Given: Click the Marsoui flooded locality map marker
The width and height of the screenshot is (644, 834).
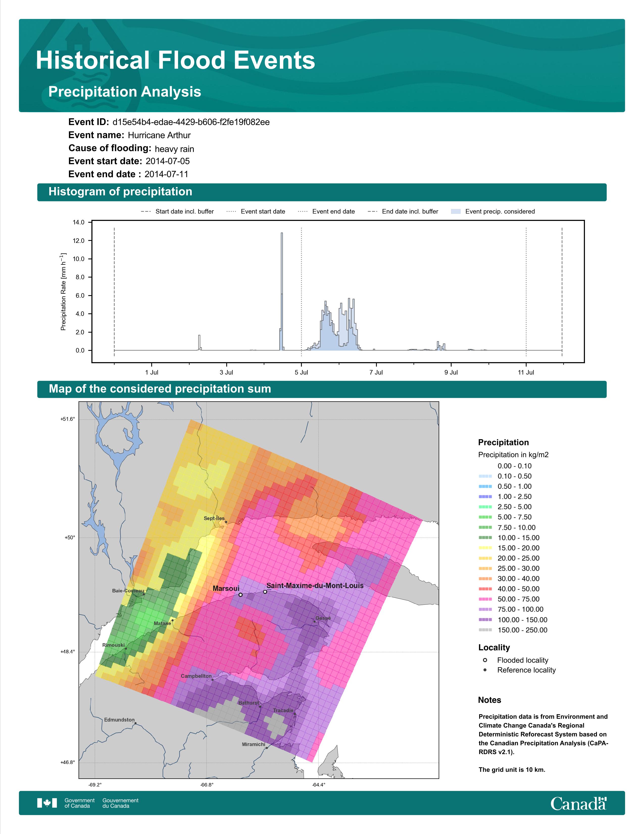Looking at the screenshot, I should point(240,595).
